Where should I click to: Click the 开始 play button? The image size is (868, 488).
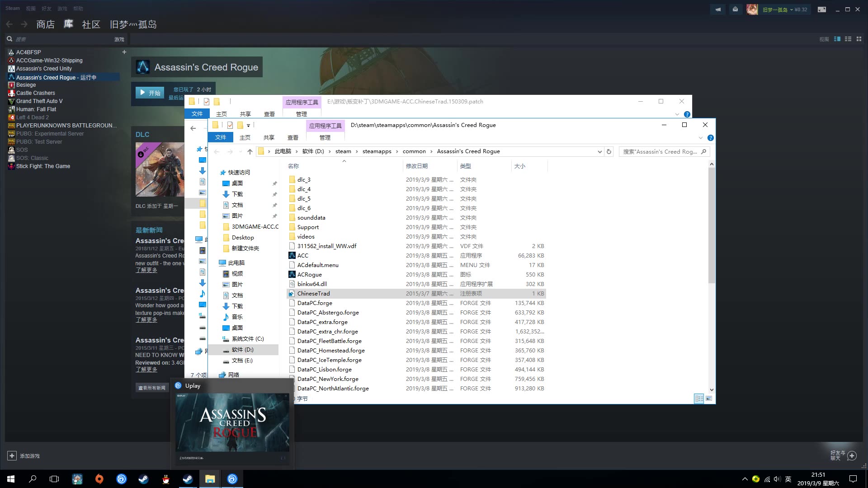150,93
